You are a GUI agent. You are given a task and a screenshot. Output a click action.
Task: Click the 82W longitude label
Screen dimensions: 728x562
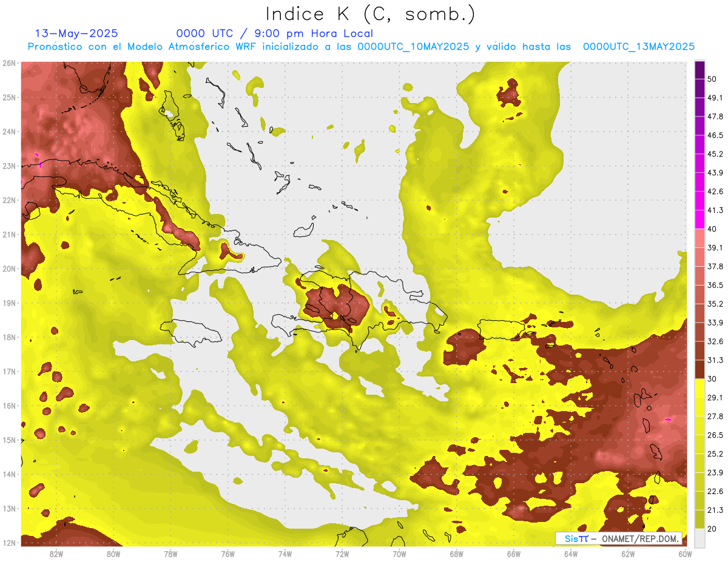(x=56, y=554)
